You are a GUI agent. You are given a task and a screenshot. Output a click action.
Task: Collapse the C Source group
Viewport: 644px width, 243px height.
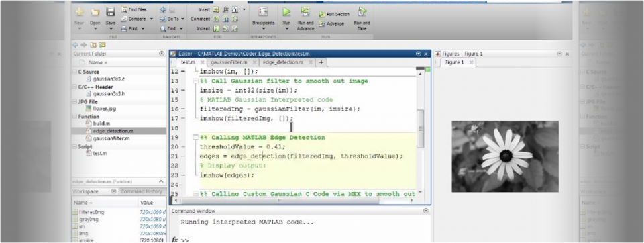74,72
